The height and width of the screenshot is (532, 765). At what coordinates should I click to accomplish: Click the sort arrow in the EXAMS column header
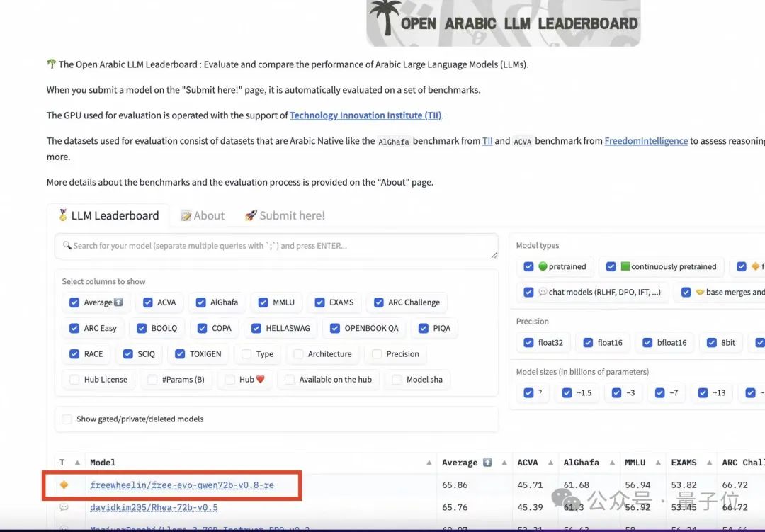point(709,463)
